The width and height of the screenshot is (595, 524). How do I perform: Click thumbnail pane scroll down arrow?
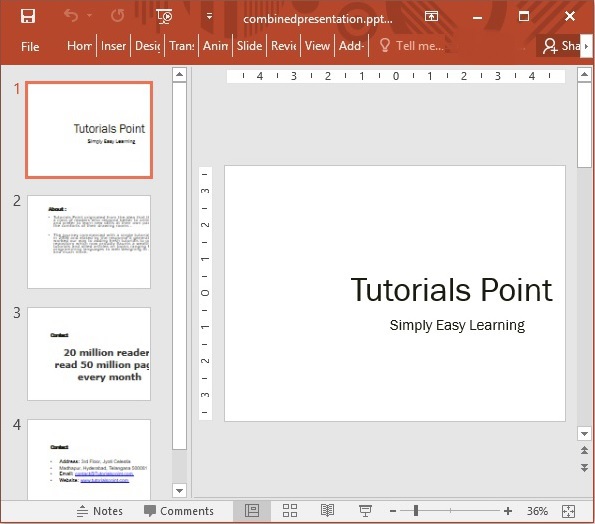(x=179, y=490)
